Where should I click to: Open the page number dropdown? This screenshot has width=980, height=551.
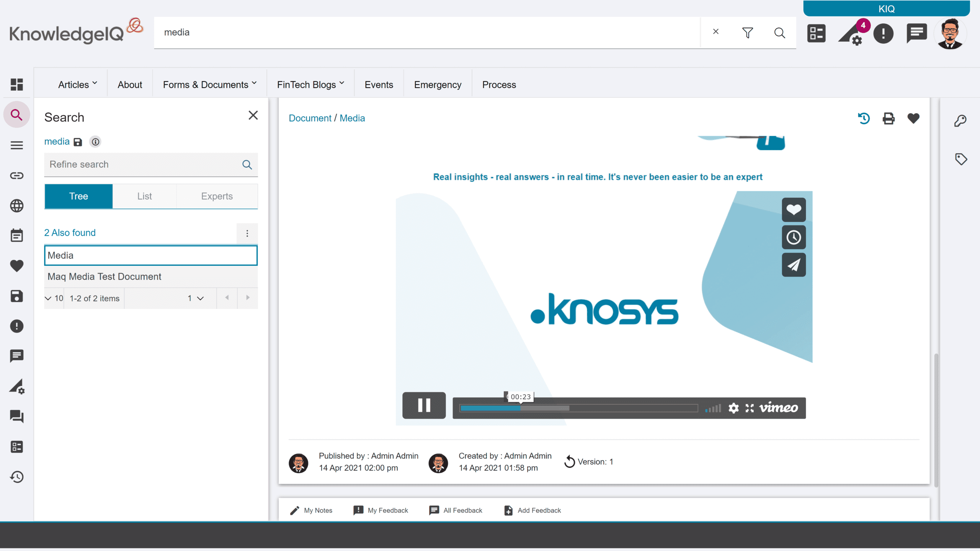click(x=195, y=298)
